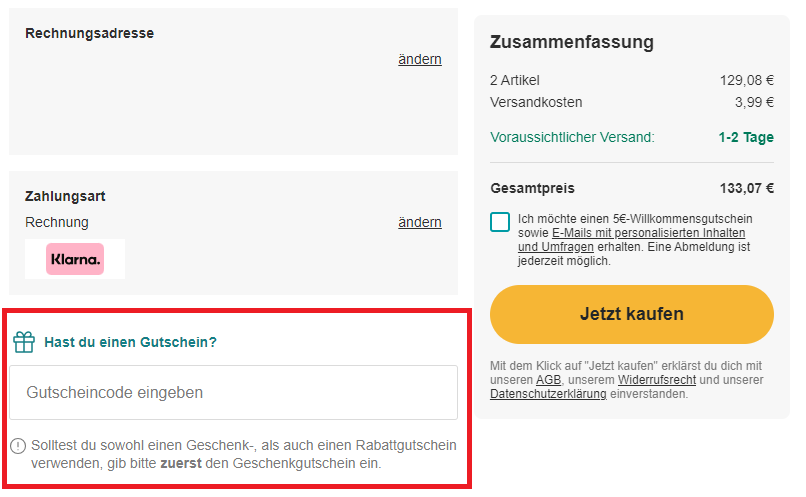Image resolution: width=806 pixels, height=497 pixels.
Task: Click the pink Klarna logo
Action: 75,259
